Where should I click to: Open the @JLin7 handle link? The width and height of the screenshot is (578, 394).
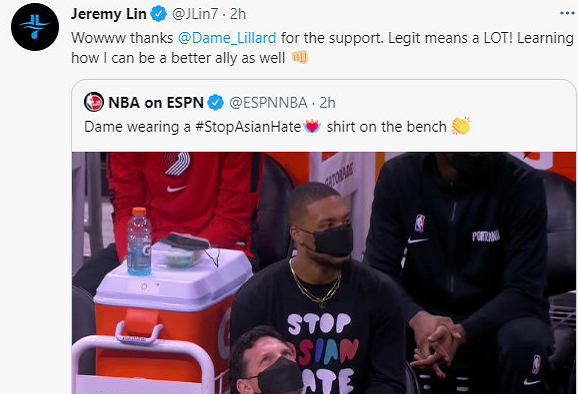[195, 14]
